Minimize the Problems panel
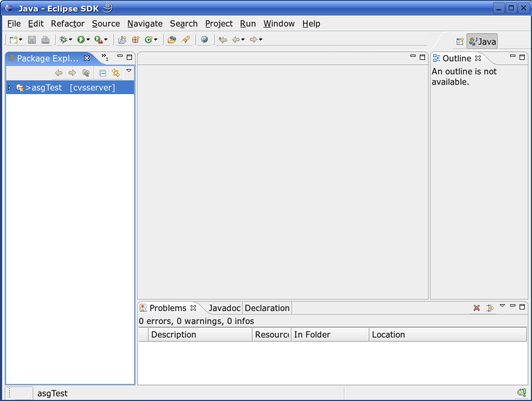The image size is (532, 401). (x=513, y=305)
